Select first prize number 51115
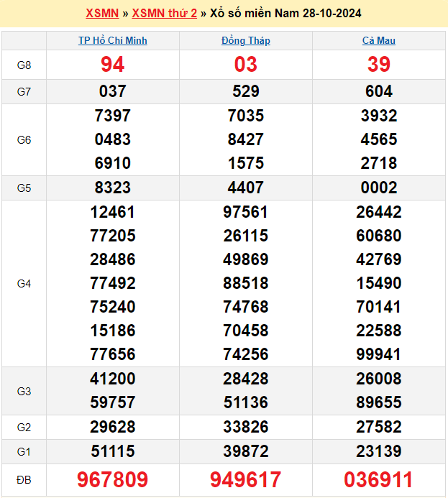448x498 pixels. tap(113, 451)
